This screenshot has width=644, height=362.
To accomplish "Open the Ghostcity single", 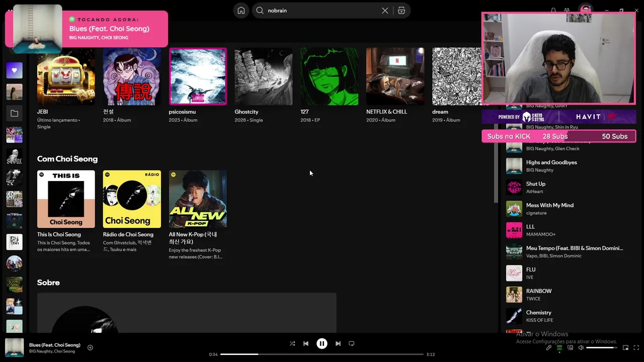I will point(264,76).
